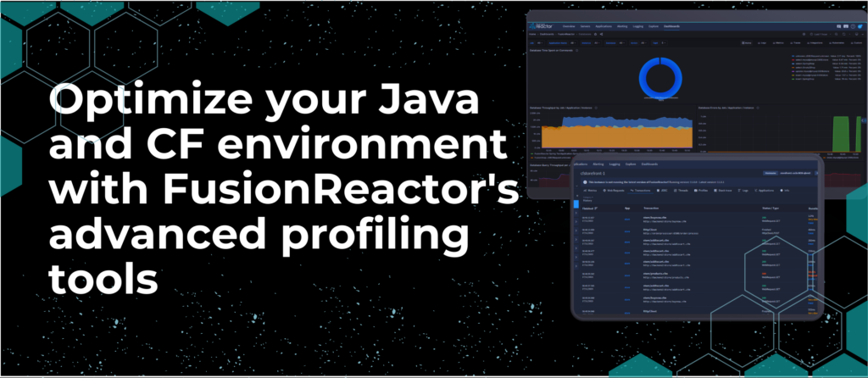Open Logging in the front transactions window menu
Viewport: 868px width, 378px height.
tap(615, 164)
